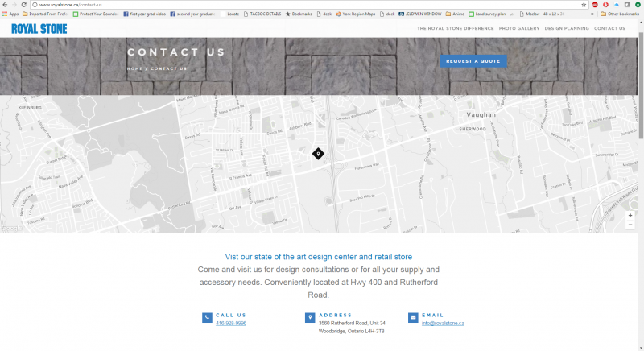Open the Photo Gallery menu item
This screenshot has height=351, width=644.
click(518, 28)
